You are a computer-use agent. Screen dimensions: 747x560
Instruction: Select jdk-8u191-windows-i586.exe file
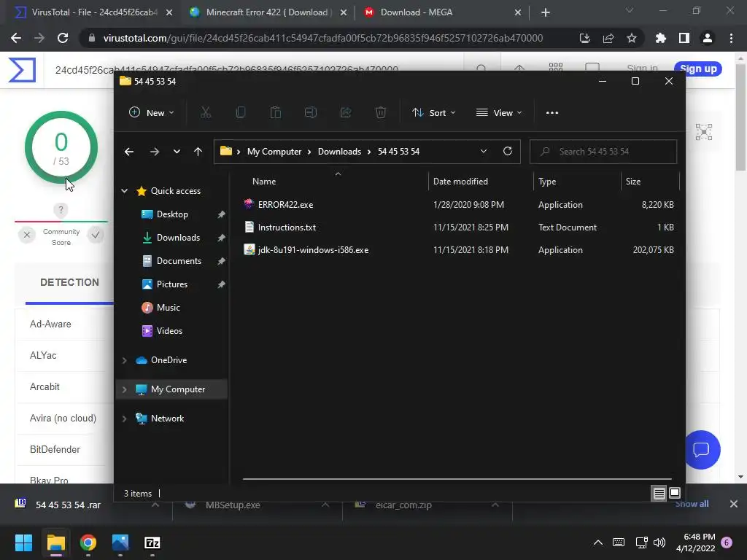tap(313, 250)
